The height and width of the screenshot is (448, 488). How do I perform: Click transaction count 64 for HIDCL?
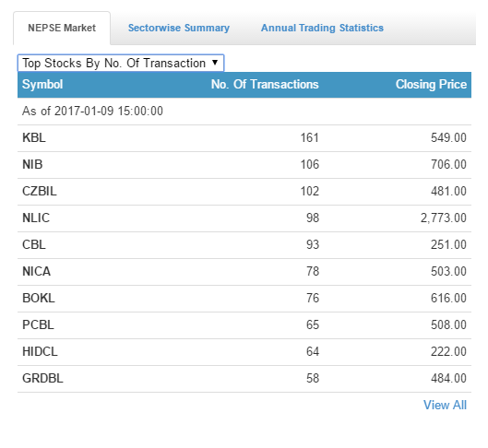(313, 352)
